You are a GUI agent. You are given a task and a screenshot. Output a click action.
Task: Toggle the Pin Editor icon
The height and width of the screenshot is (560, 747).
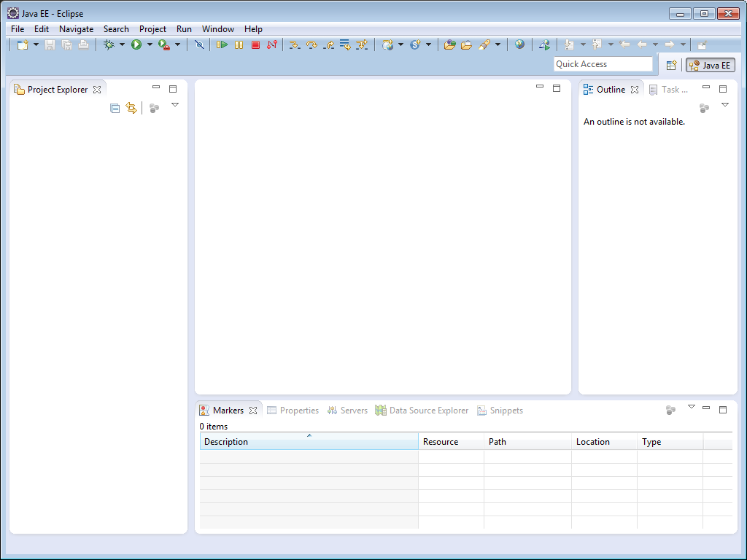point(702,44)
